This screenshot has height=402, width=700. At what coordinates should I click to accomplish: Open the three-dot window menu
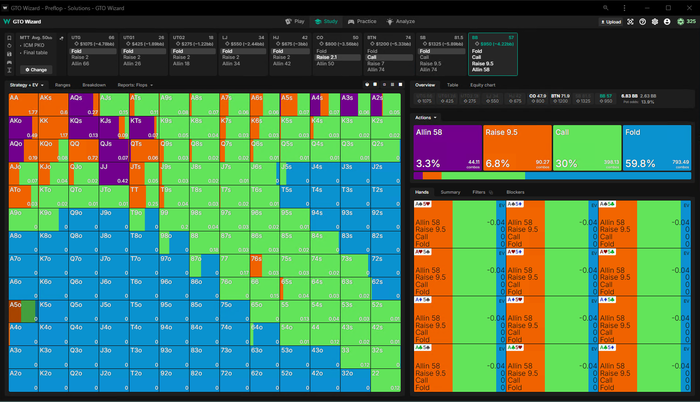pos(624,8)
